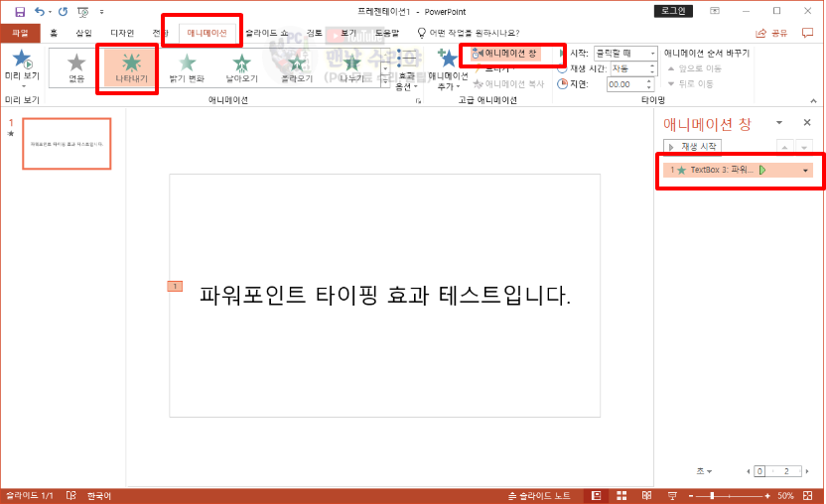This screenshot has width=826, height=504.
Task: Click 애니메이션 복사 animation painter
Action: tap(508, 84)
